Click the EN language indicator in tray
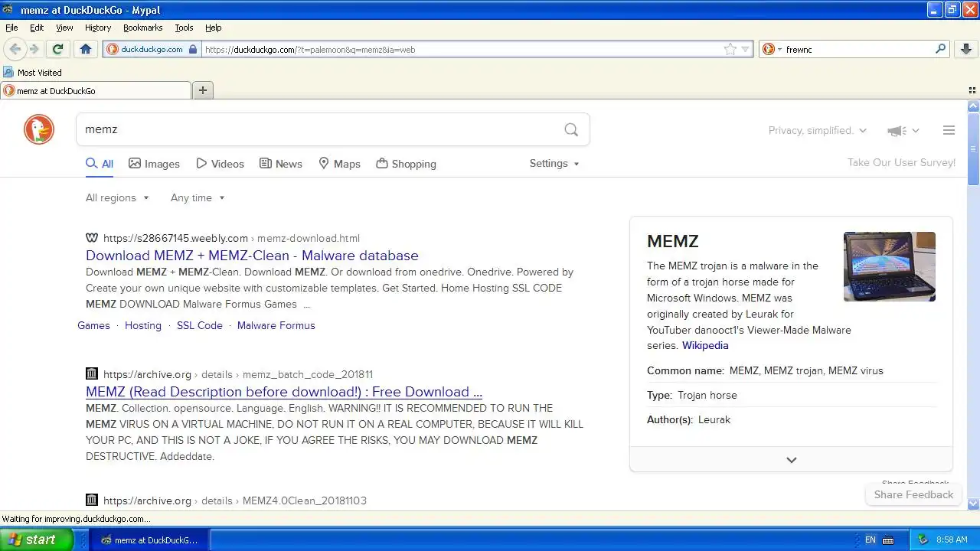This screenshot has height=551, width=980. (871, 540)
